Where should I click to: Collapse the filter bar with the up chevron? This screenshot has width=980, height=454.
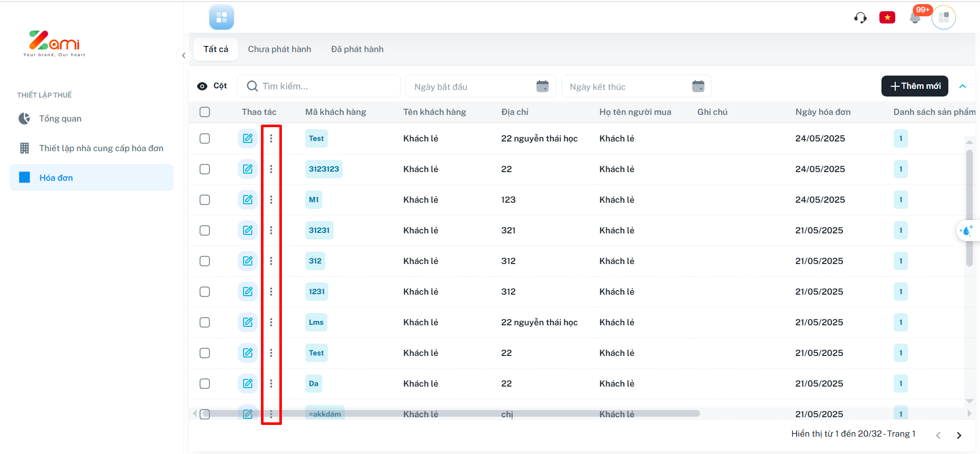[x=963, y=86]
